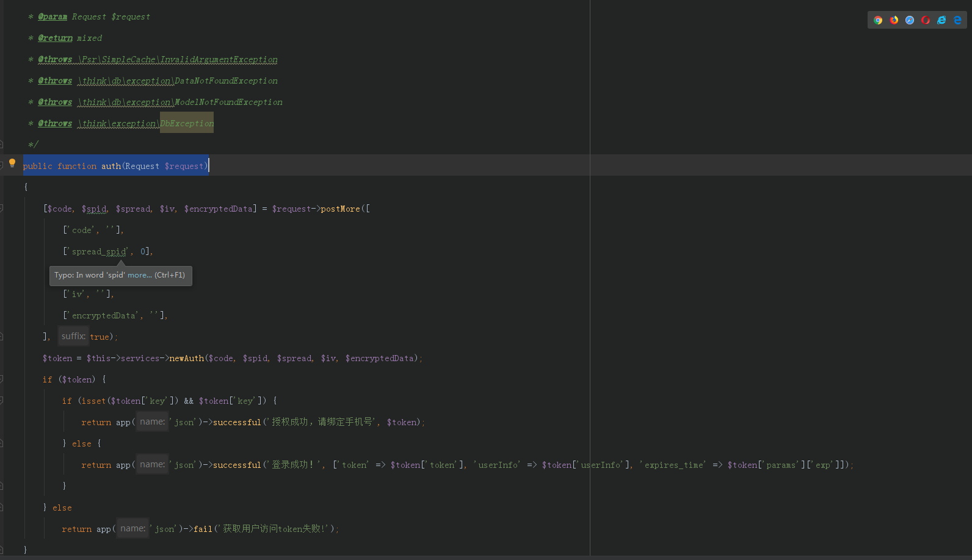The image size is (972, 560).
Task: Click 'ModelNotFoundException' in @throws line
Action: [x=228, y=102]
